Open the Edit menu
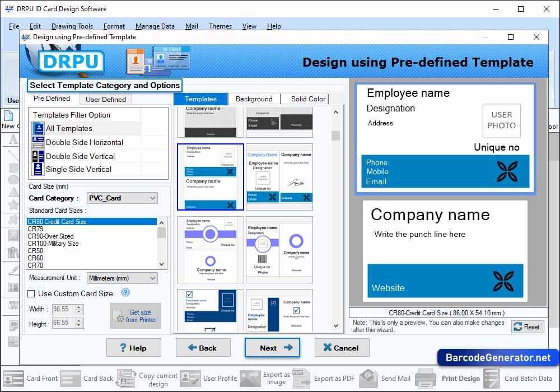560x392 pixels. point(35,26)
